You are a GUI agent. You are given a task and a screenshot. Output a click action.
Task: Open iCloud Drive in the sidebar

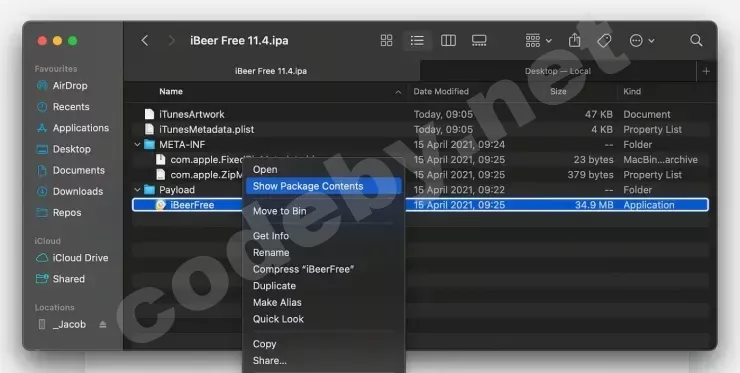tap(72, 258)
